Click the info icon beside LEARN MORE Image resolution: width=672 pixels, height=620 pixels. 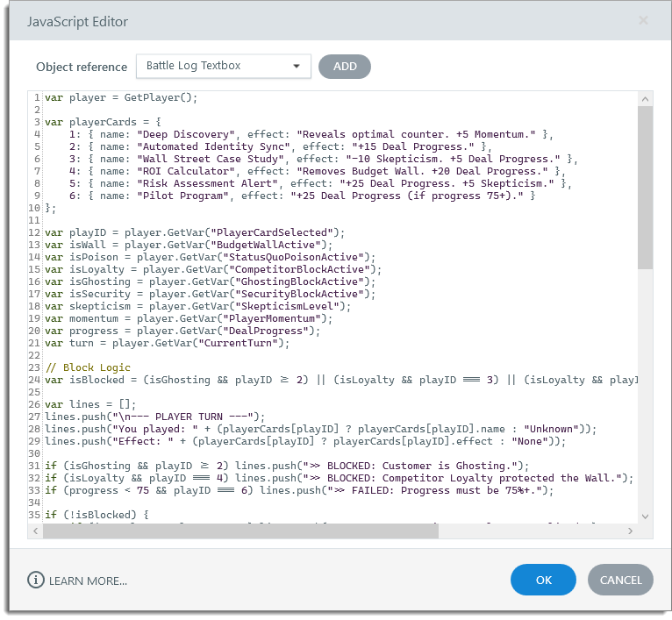point(36,581)
